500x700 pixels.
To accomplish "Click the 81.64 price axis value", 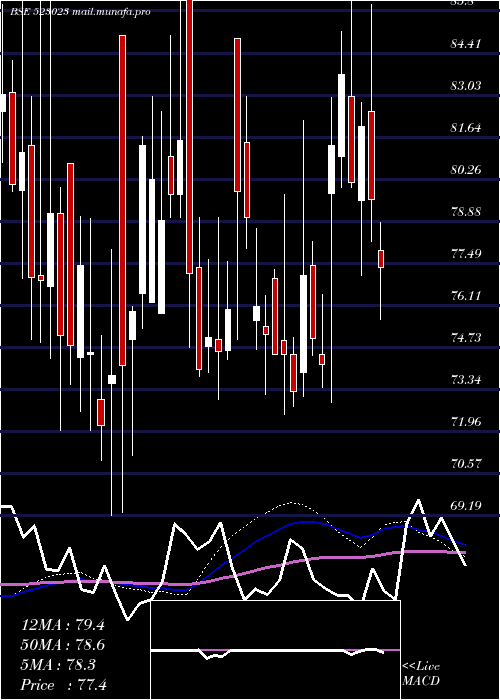I will (x=466, y=128).
